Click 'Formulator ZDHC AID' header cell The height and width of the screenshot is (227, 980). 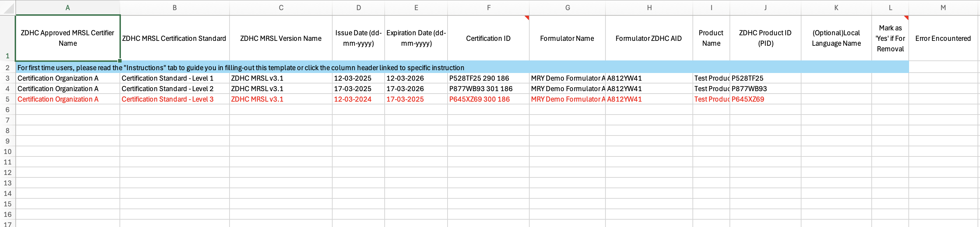tap(649, 38)
